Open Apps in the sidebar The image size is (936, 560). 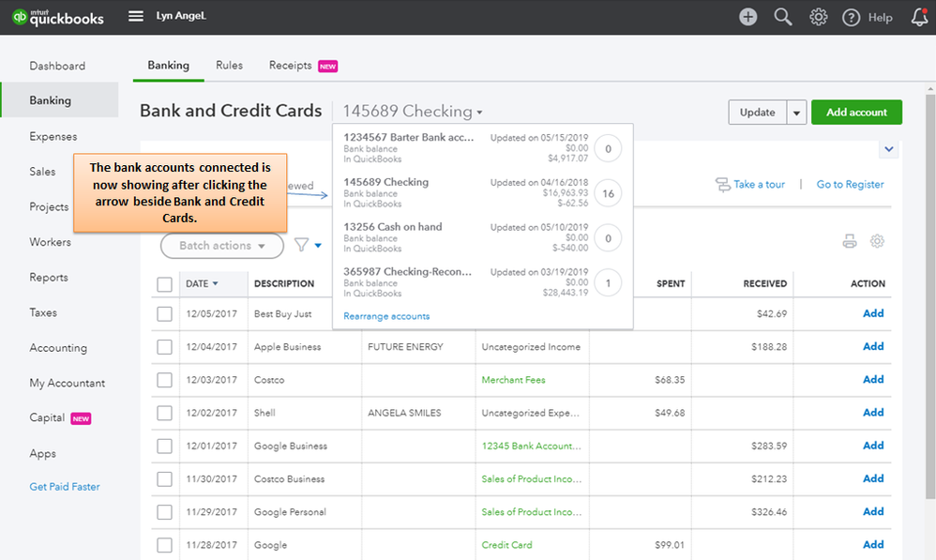[42, 453]
